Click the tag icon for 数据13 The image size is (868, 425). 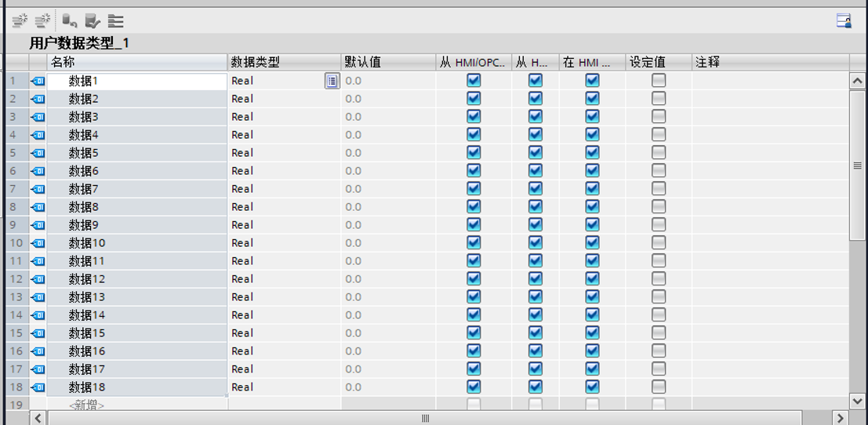click(x=38, y=297)
